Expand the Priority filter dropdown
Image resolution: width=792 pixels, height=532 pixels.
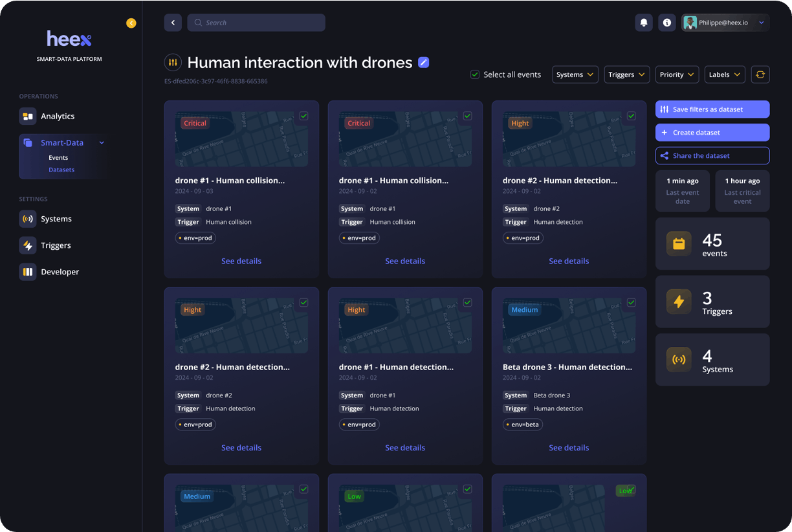(676, 74)
